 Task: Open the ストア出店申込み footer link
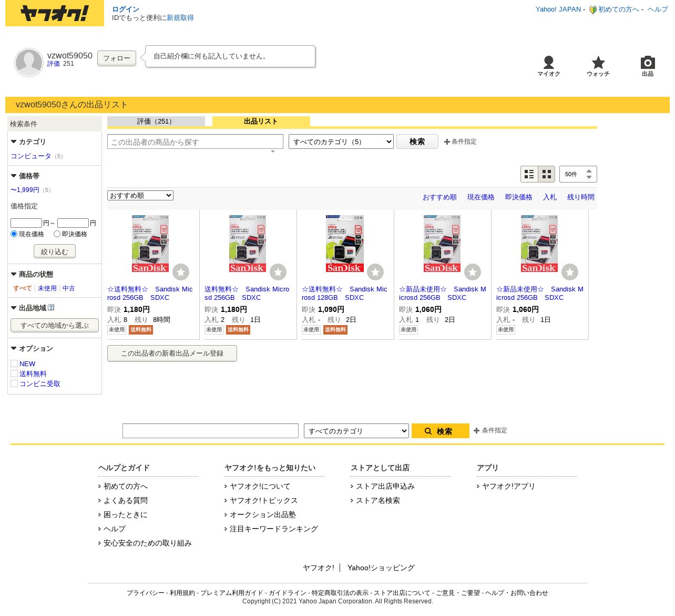pyautogui.click(x=385, y=486)
